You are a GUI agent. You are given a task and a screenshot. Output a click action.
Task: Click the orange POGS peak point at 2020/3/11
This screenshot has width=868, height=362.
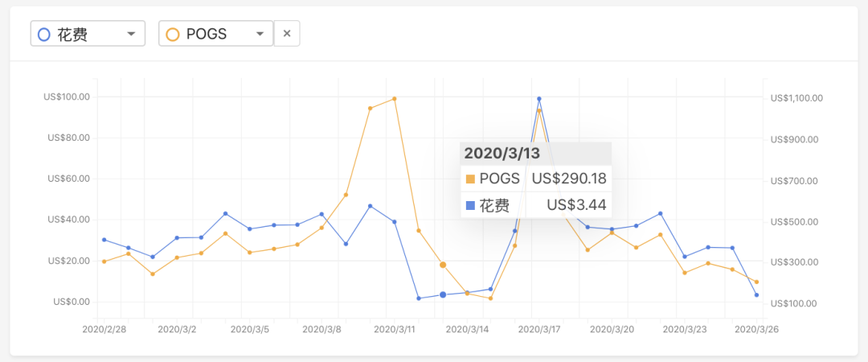[x=394, y=99]
